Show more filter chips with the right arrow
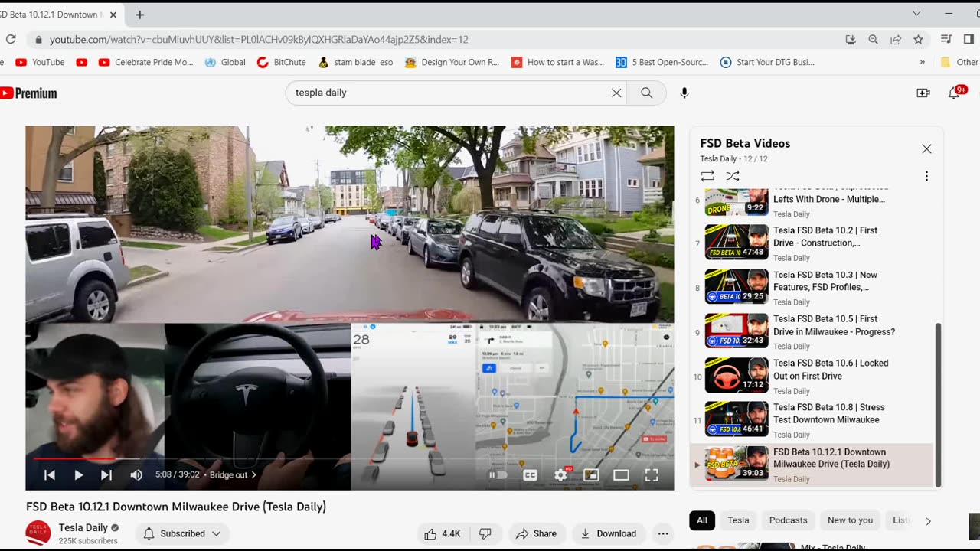 click(928, 520)
